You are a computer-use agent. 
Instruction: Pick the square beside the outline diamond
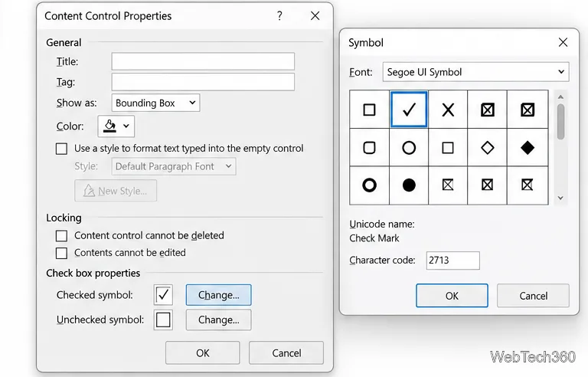(x=448, y=148)
